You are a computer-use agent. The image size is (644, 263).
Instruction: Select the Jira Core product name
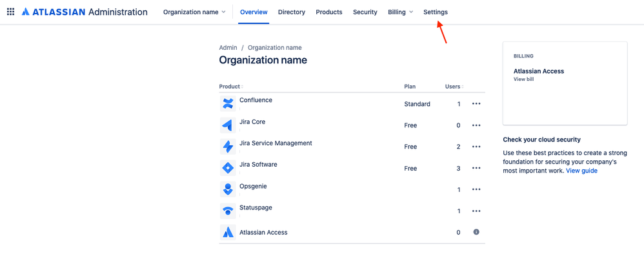(x=252, y=122)
